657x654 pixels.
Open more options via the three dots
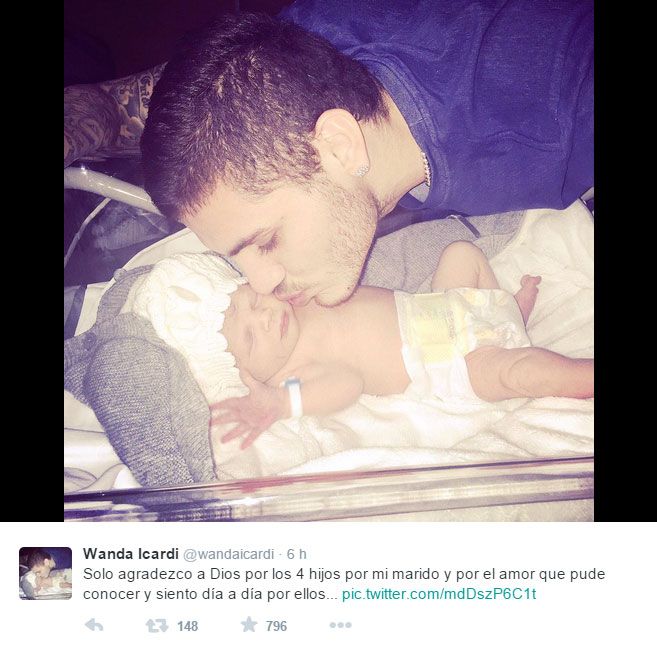pyautogui.click(x=340, y=626)
